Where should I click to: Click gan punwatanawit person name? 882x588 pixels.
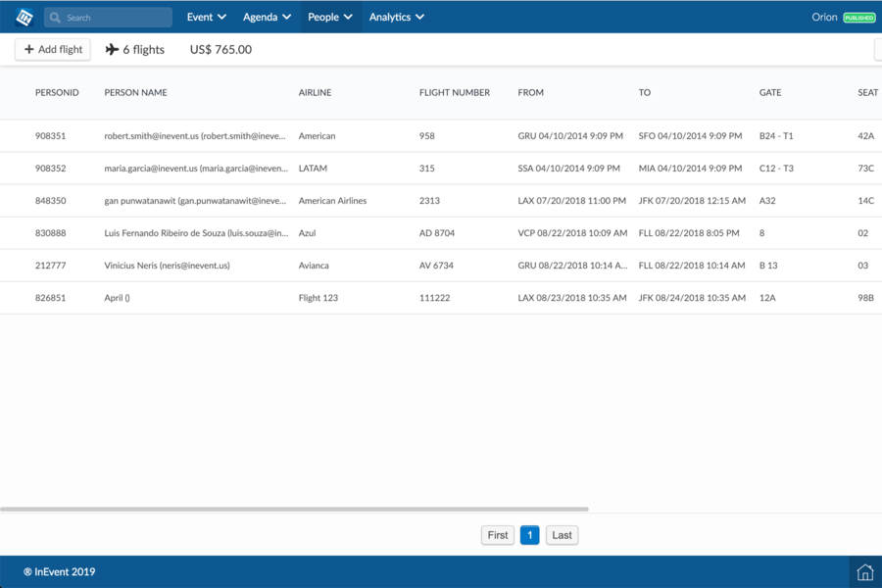(195, 200)
